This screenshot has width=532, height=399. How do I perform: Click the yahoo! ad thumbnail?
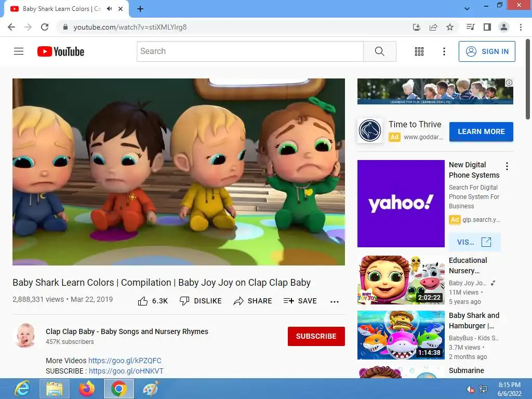[x=401, y=204]
